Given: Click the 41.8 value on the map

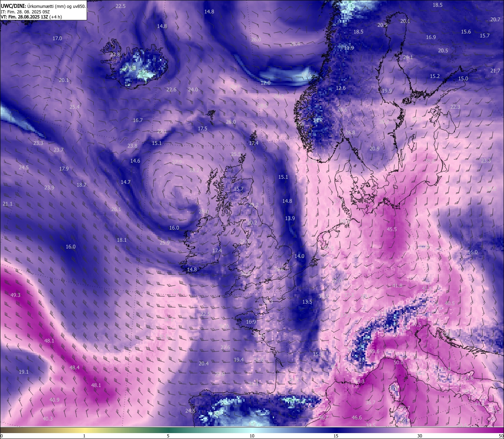Looking at the screenshot, I should 397,285.
